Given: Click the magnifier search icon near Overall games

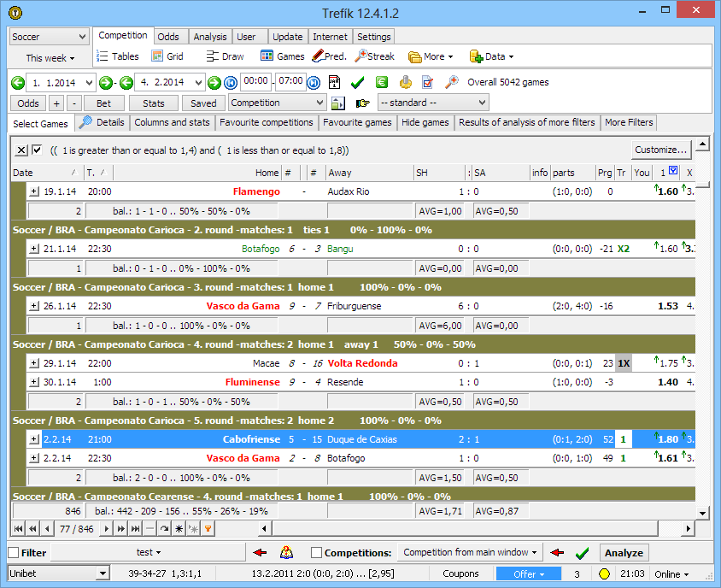Looking at the screenshot, I should click(x=452, y=82).
